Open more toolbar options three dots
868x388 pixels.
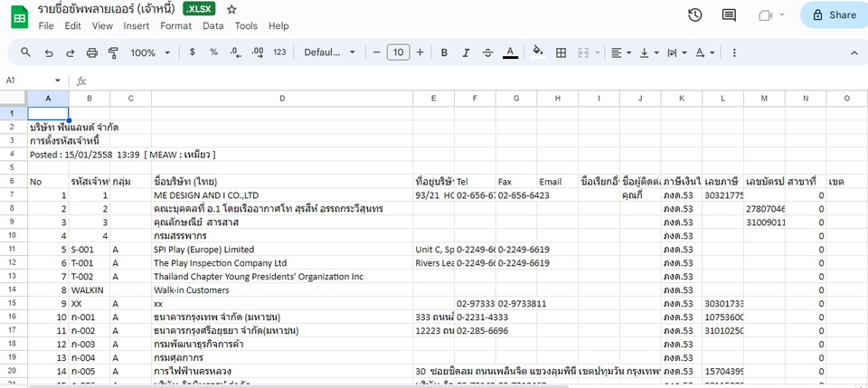coord(734,52)
